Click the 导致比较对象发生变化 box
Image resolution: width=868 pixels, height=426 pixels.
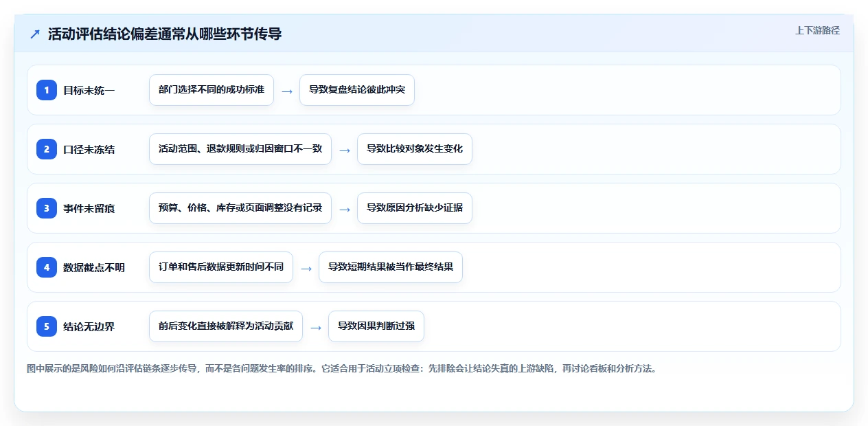tap(415, 149)
